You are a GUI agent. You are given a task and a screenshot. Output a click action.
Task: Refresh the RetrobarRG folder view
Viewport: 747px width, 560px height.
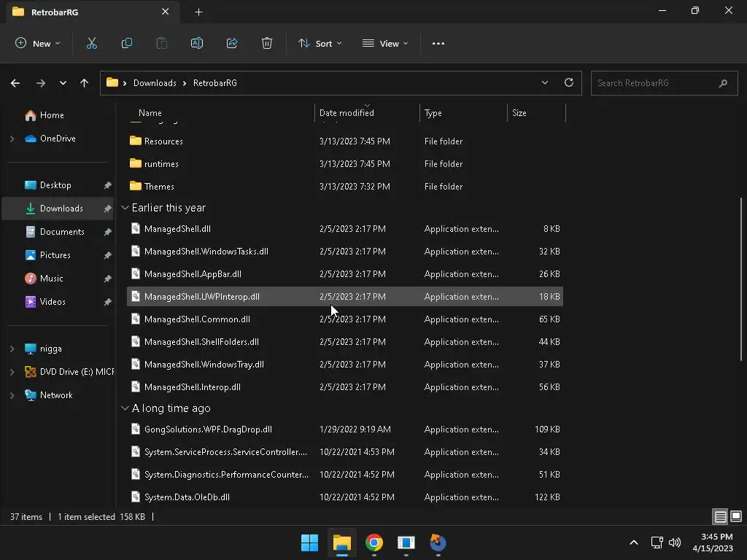tap(569, 82)
